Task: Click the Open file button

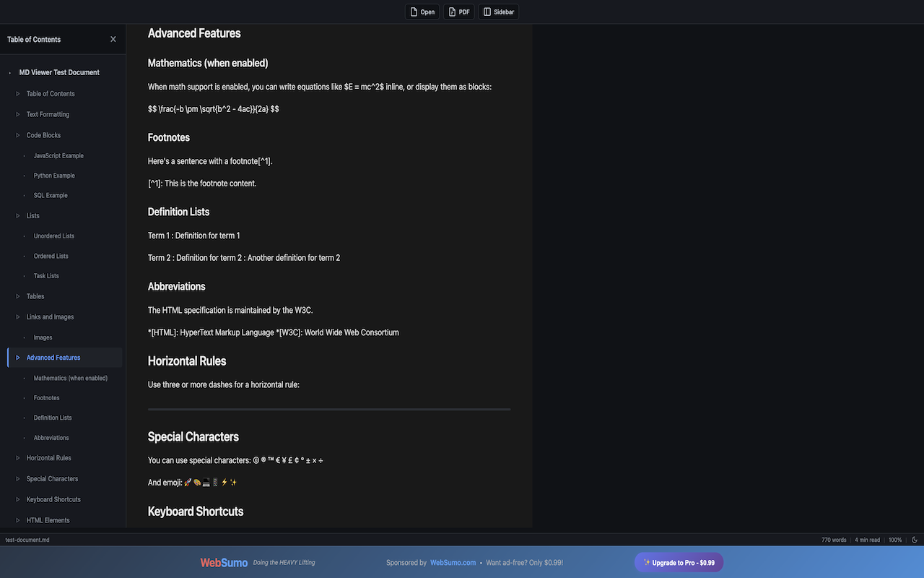Action: point(422,12)
